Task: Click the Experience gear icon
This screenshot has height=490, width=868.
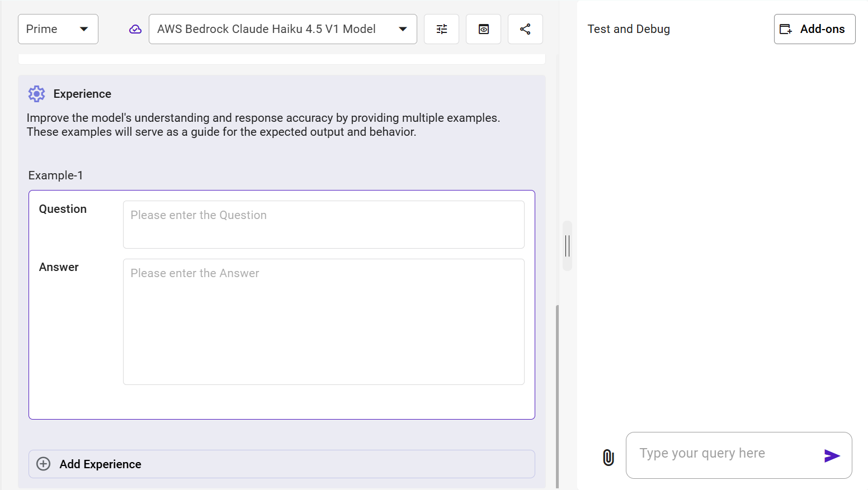Action: 37,94
